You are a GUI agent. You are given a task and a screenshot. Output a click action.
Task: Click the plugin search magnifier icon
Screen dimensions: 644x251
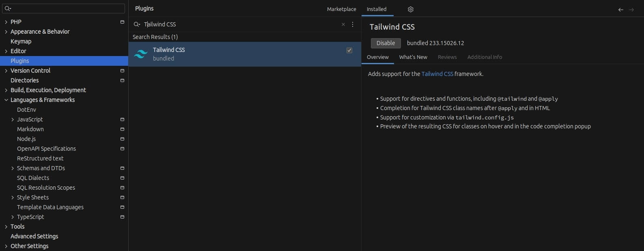[137, 24]
